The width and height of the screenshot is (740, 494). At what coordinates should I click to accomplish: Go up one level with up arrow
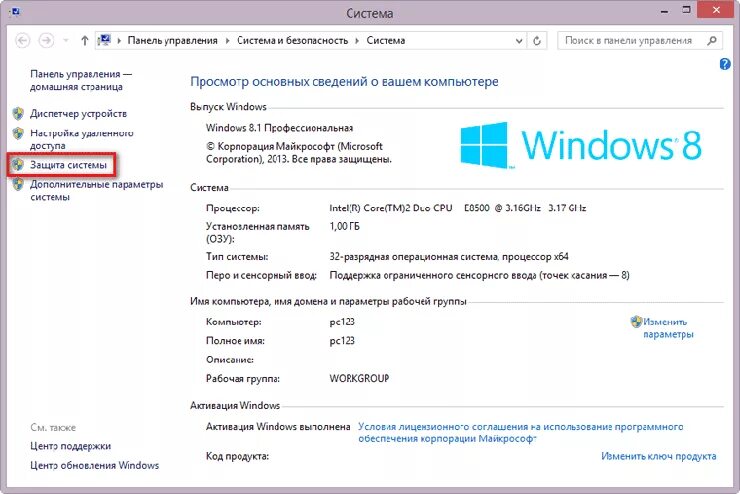(x=84, y=41)
